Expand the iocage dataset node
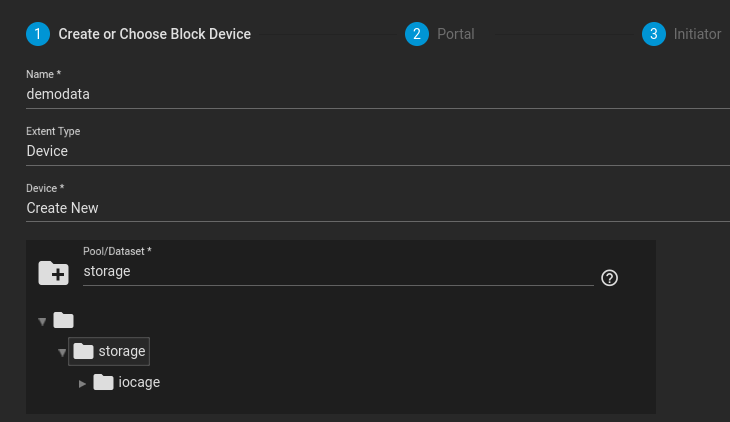730x422 pixels. coord(82,384)
